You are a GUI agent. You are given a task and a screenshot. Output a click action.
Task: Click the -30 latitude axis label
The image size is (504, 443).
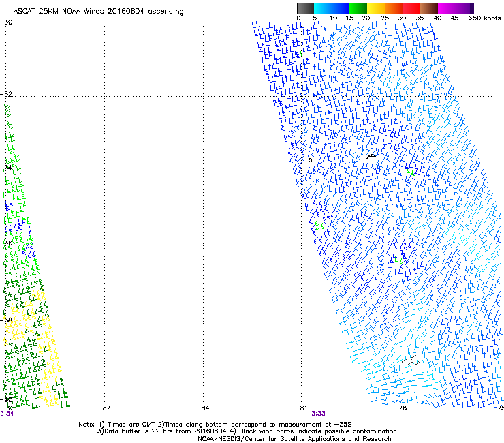(6, 22)
